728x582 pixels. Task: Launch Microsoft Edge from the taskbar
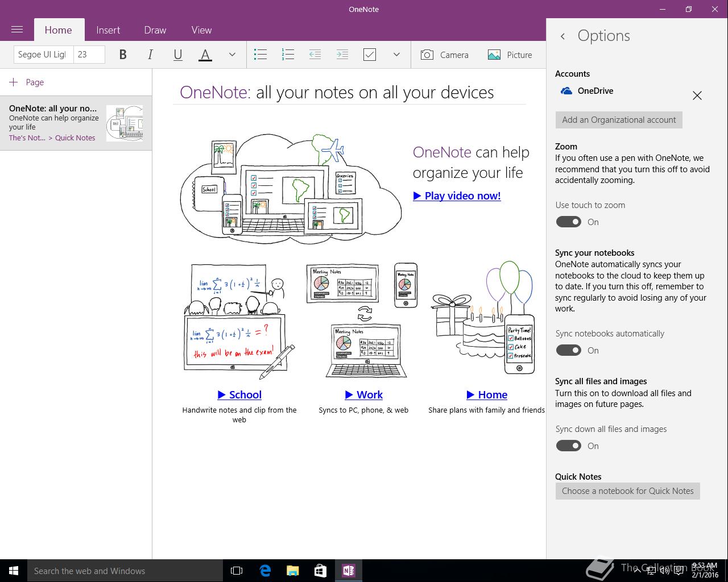pos(265,571)
